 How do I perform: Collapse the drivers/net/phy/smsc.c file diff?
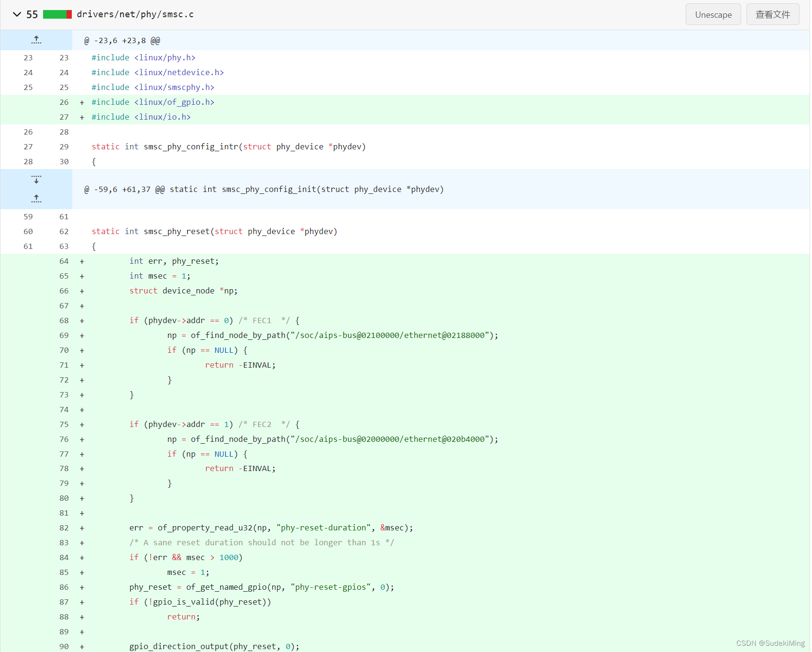pos(17,14)
